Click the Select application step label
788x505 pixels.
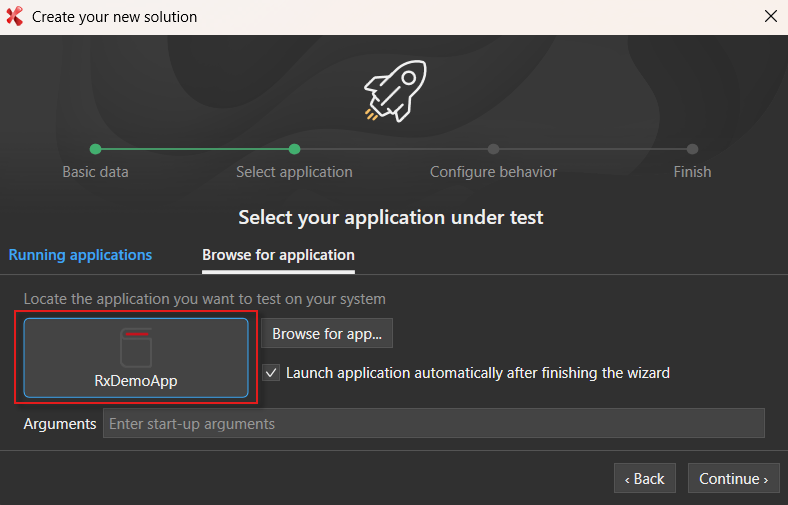point(294,172)
